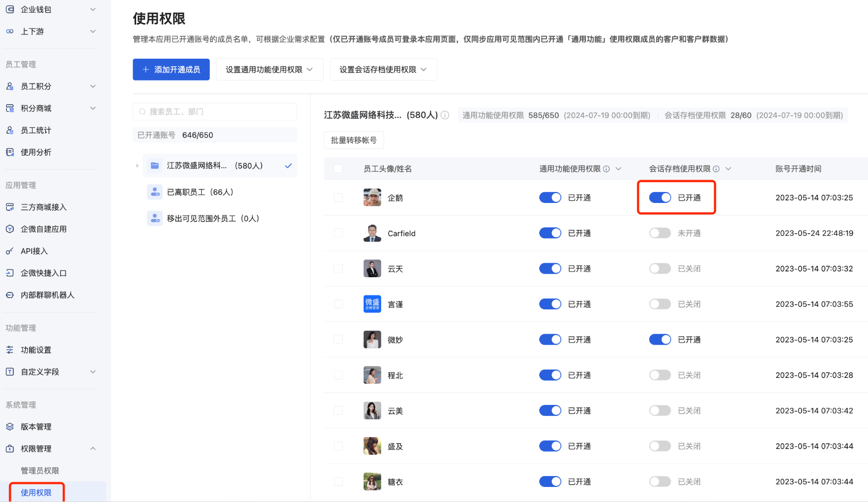The height and width of the screenshot is (502, 868).
Task: Click the 企微快捷入口 icon
Action: (x=10, y=273)
